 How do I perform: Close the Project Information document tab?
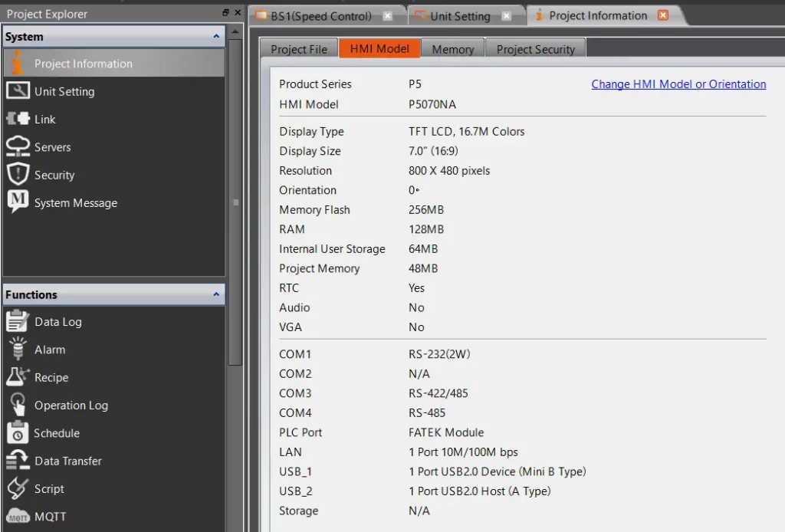coord(663,15)
